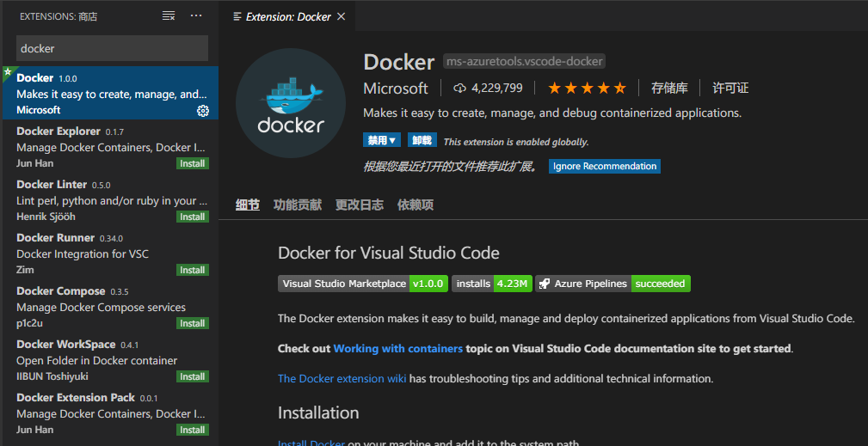Click Ignore Recommendation button

tap(605, 167)
